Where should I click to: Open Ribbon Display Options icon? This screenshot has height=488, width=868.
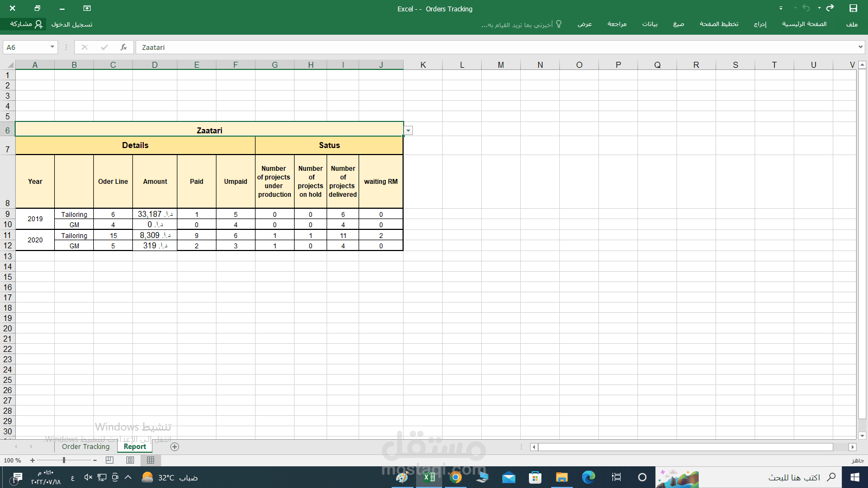coord(87,8)
